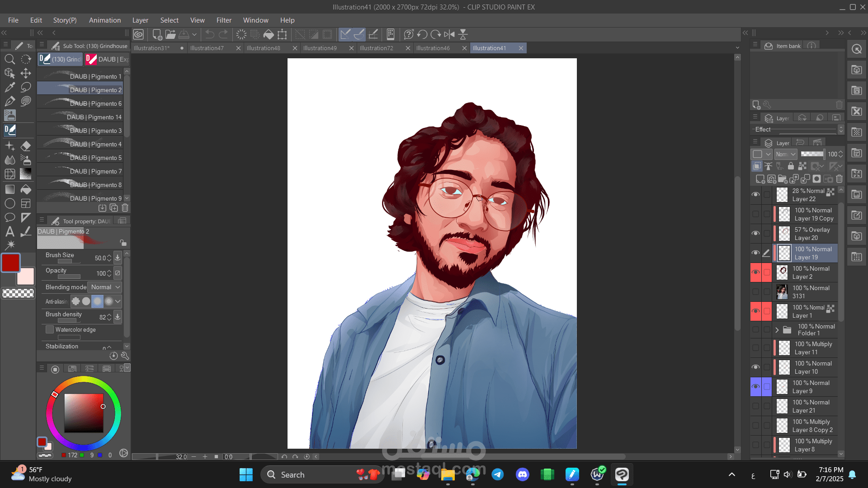
Task: Enable the Watercolor edge checkbox
Action: coord(50,329)
